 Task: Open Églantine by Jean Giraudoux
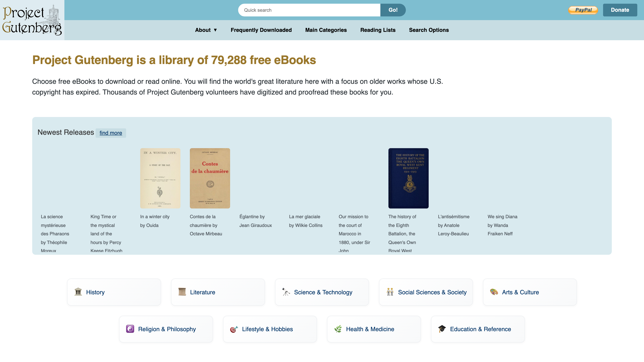tap(255, 221)
